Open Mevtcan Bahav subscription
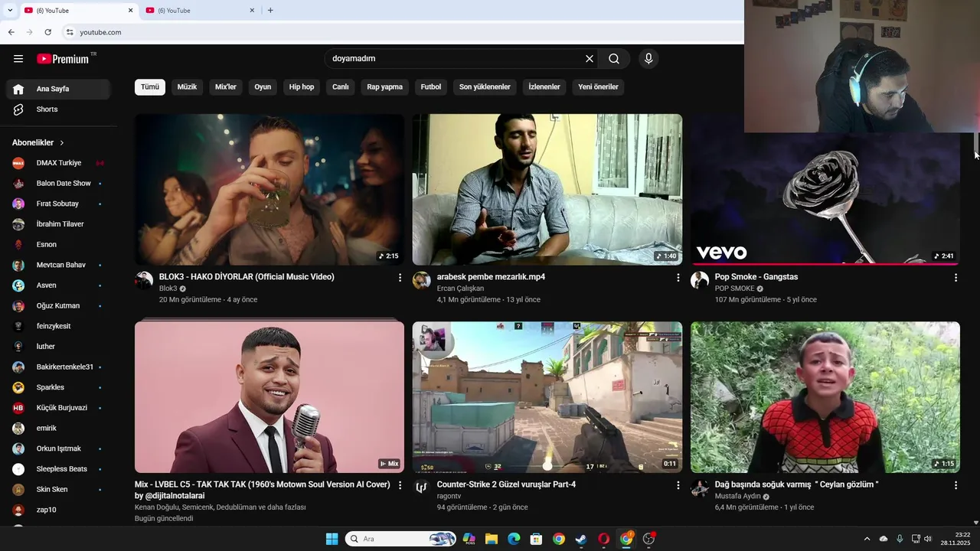The width and height of the screenshot is (980, 551). pos(58,265)
